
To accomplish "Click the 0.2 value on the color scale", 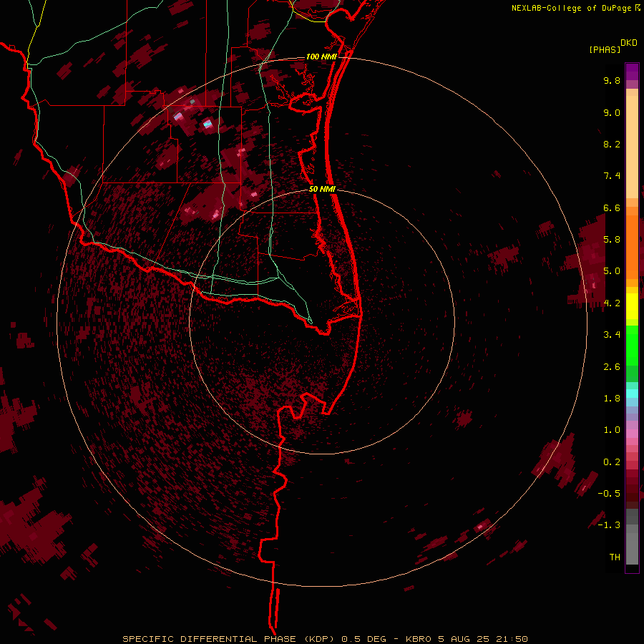I will [612, 462].
